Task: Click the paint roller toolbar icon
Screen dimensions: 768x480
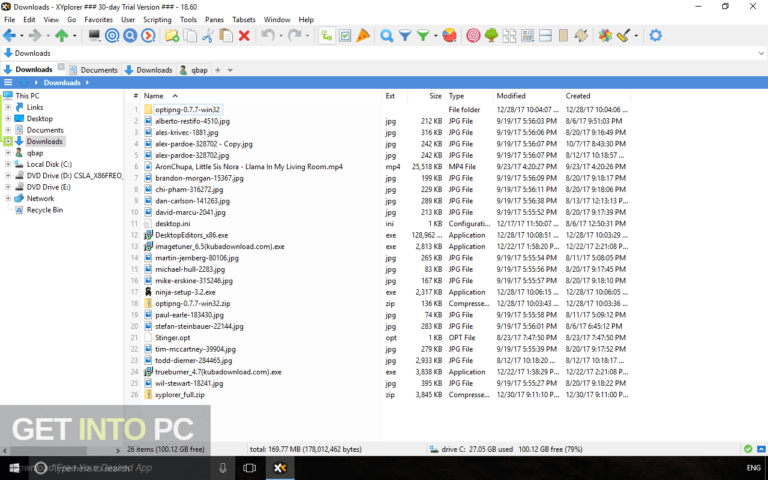Action: 624,35
